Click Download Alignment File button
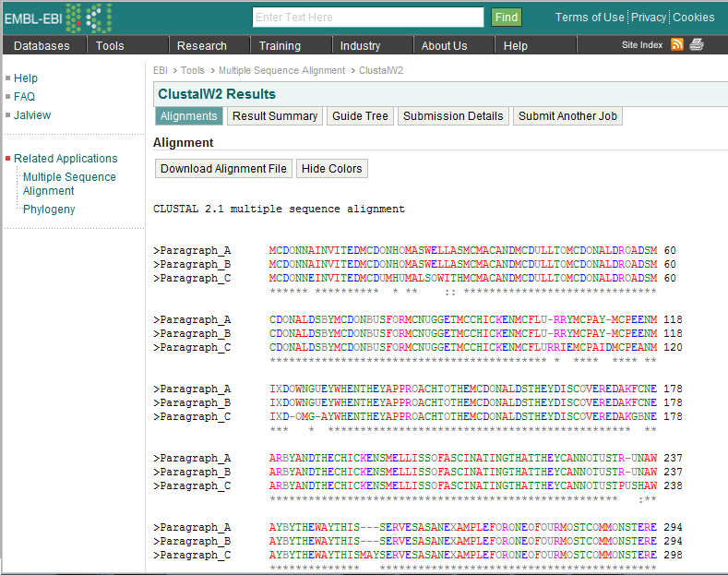 pyautogui.click(x=223, y=169)
